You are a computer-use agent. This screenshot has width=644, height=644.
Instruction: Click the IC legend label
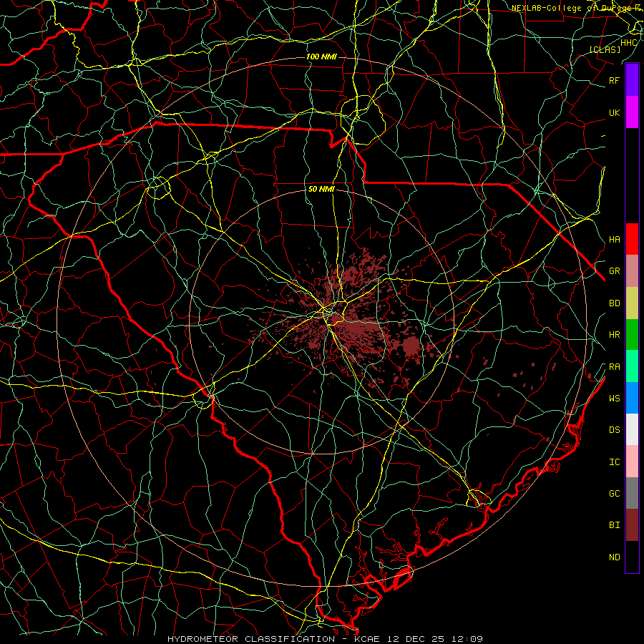click(614, 462)
